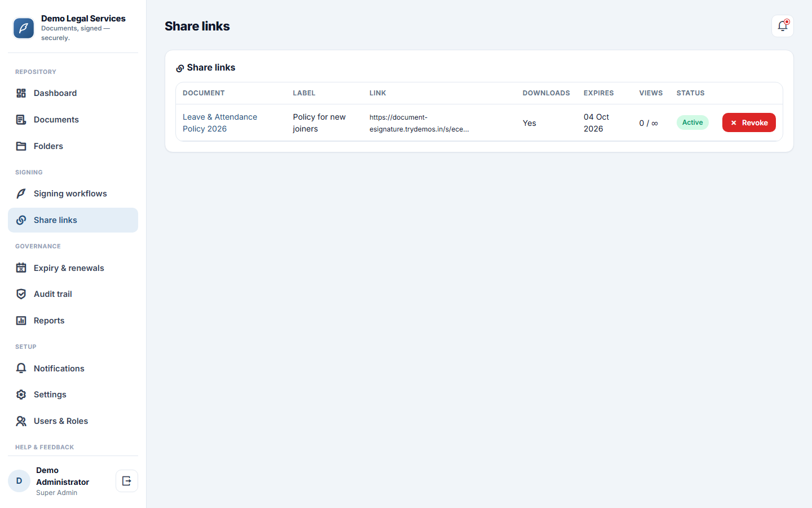The image size is (812, 508).
Task: Click the DOCUMENT column header
Action: 204,93
